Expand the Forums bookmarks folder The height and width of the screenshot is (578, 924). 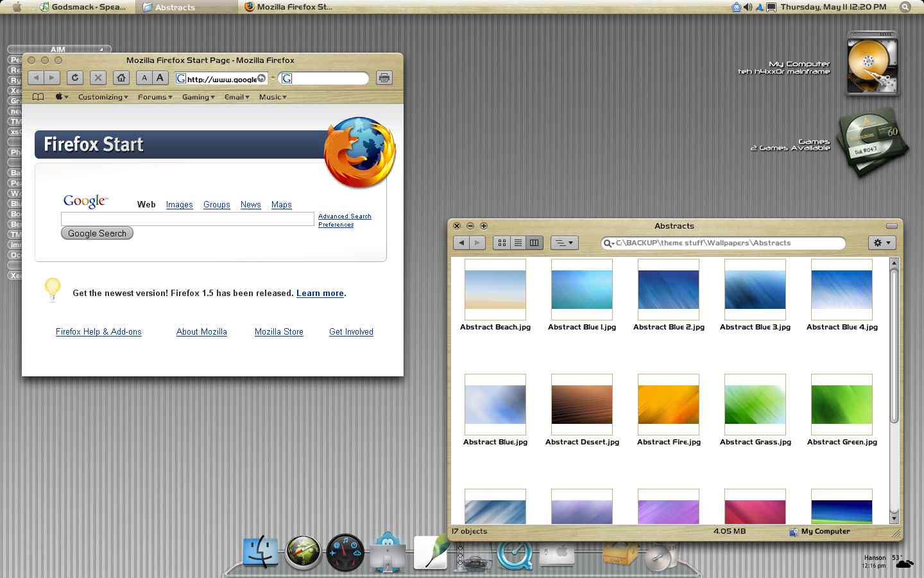coord(155,97)
